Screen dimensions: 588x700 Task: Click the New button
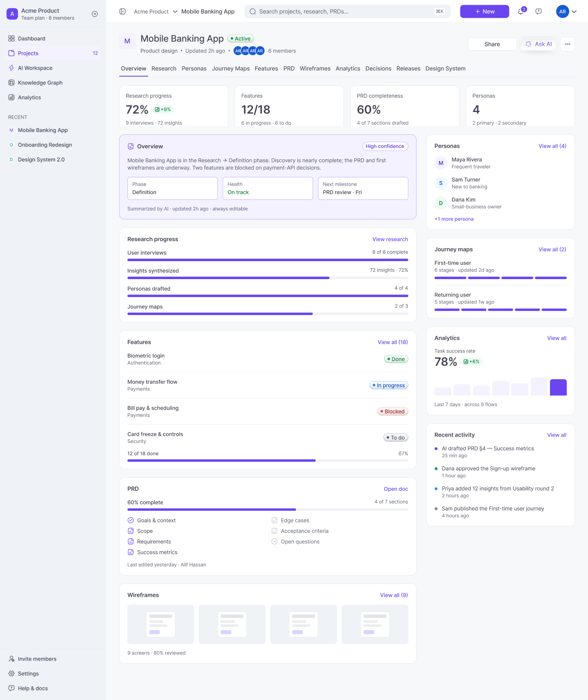(484, 11)
